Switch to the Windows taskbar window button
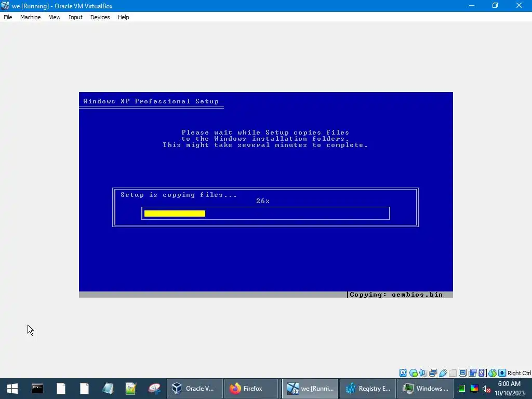 [425, 389]
